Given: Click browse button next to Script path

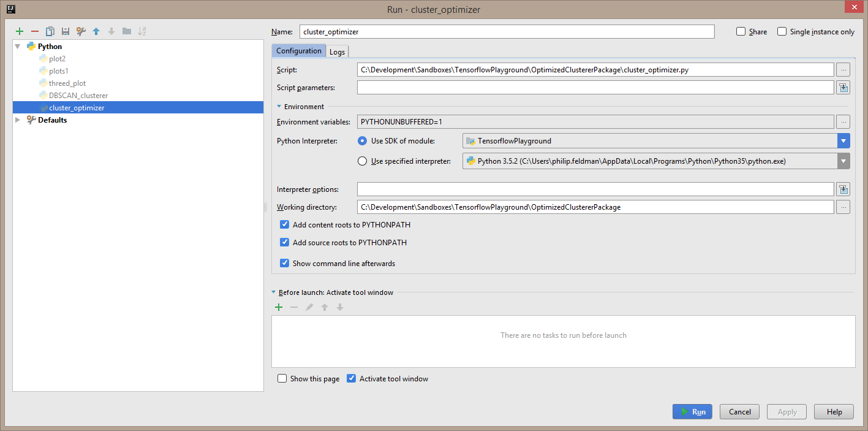Looking at the screenshot, I should [x=843, y=70].
